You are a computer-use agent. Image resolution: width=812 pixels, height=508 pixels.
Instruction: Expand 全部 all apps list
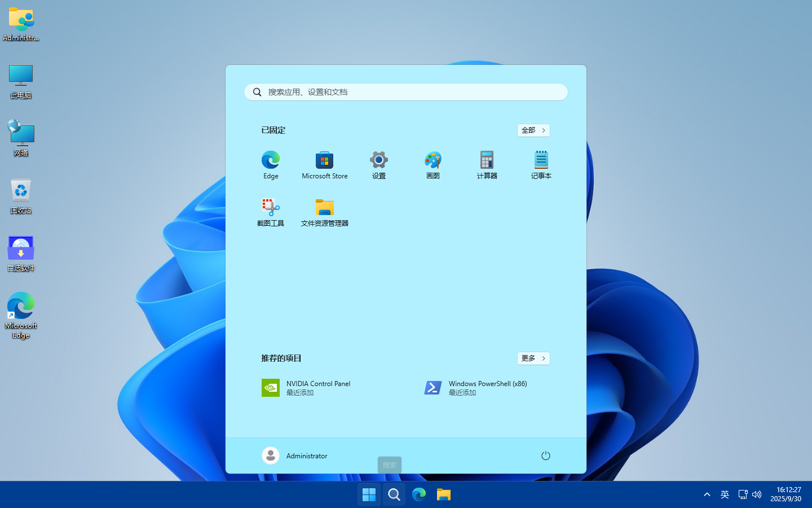(533, 130)
